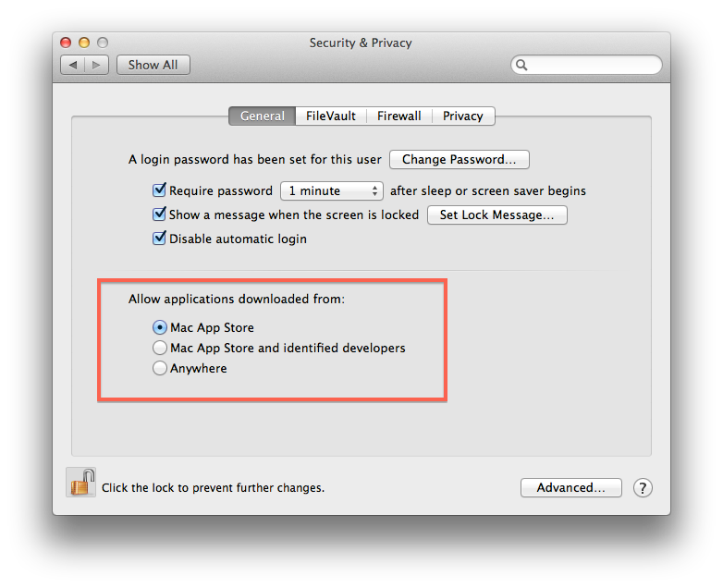Click the 'Allow applications downloaded from:' label
This screenshot has width=723, height=588.
coord(237,300)
